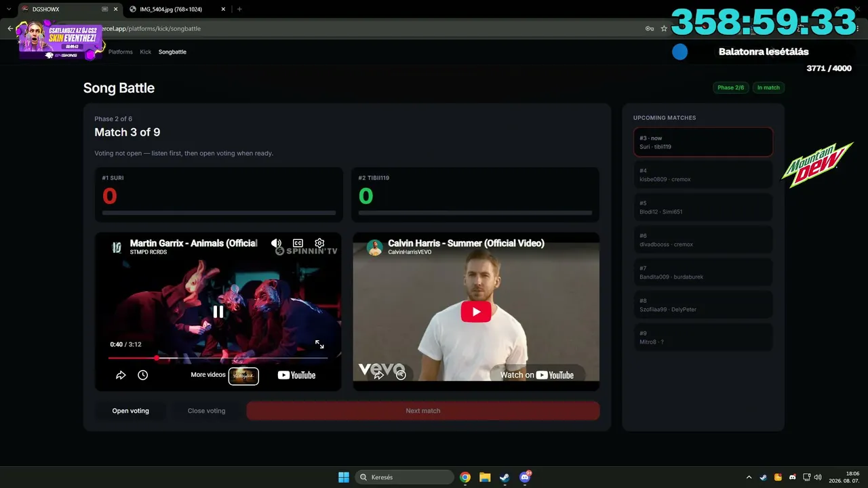Enter fullscreen on the Animals video
Image resolution: width=868 pixels, height=488 pixels.
coord(319,344)
